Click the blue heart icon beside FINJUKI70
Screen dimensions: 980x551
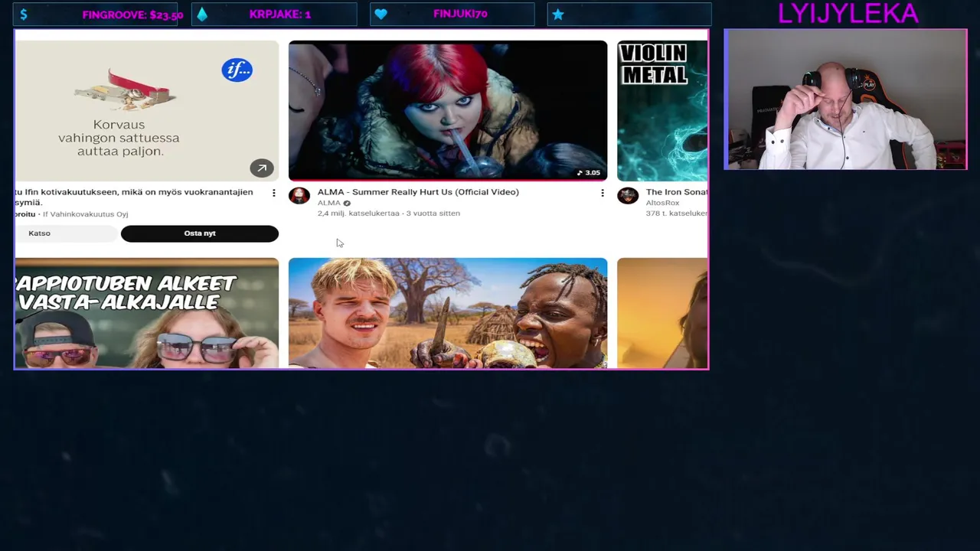coord(381,15)
